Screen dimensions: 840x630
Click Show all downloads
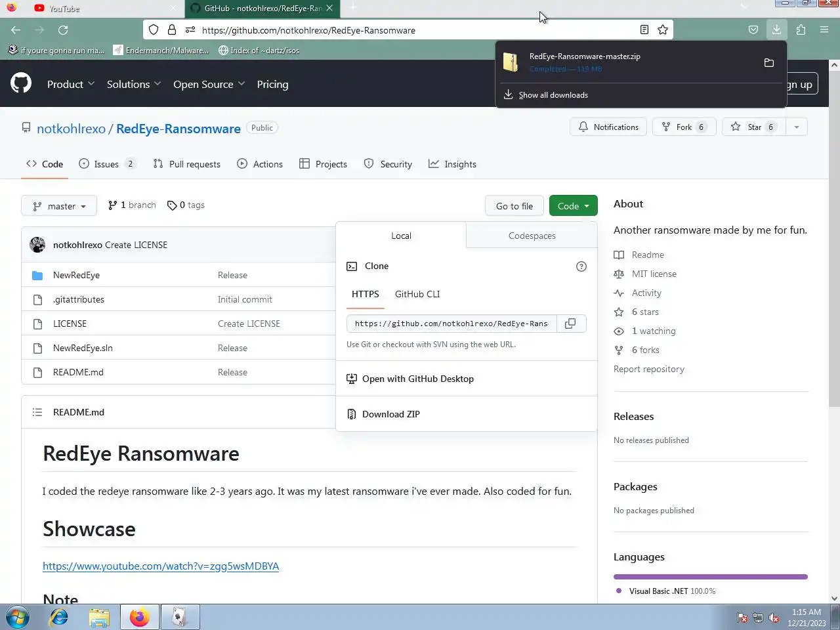click(x=553, y=95)
